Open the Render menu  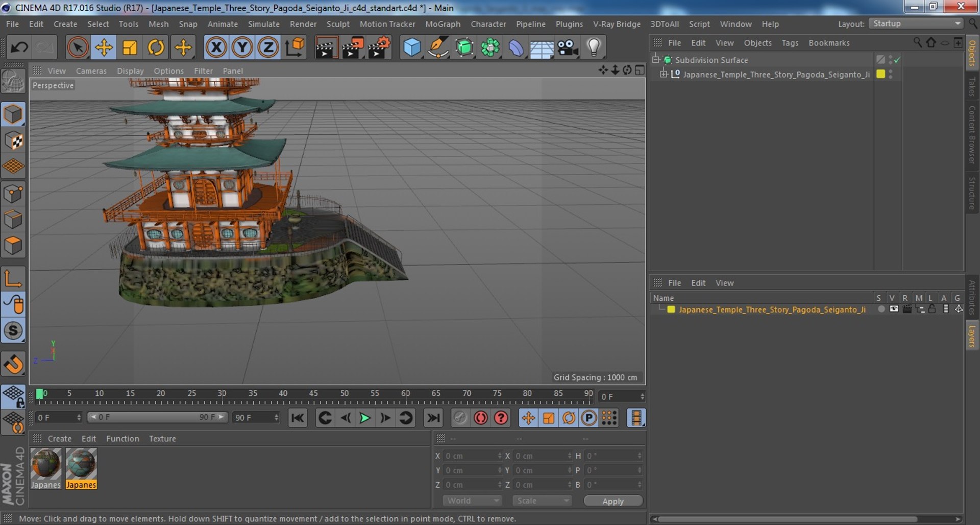pos(303,24)
